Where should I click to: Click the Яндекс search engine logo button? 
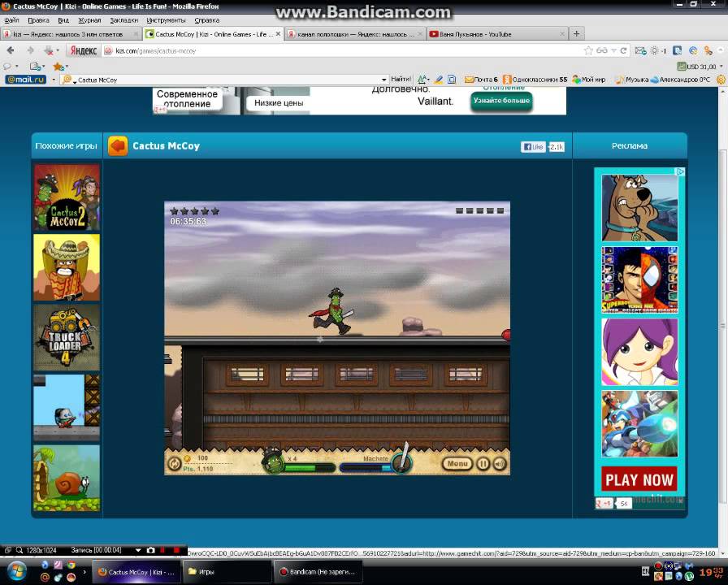pyautogui.click(x=84, y=50)
